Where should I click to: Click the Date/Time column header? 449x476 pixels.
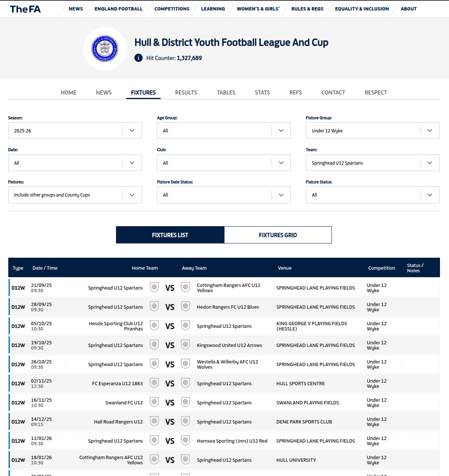tap(45, 267)
